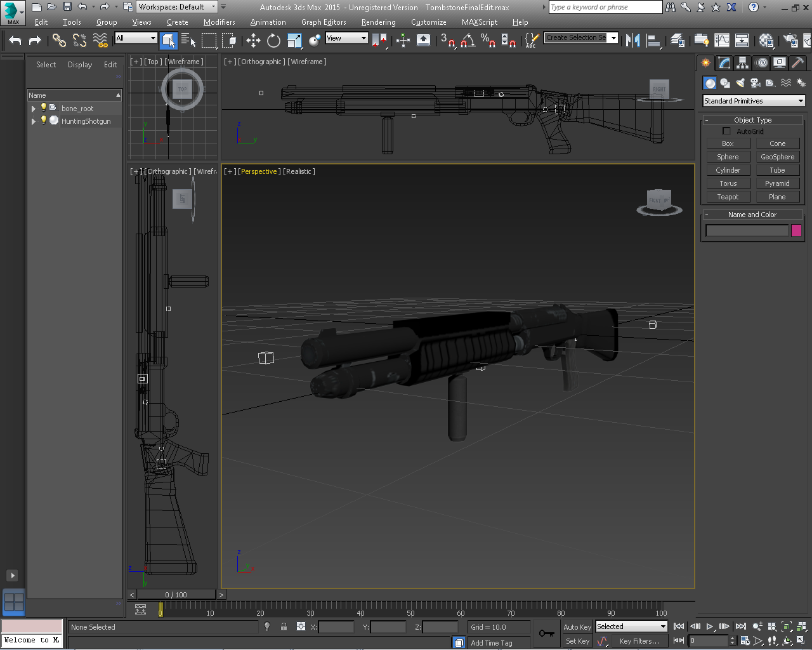Click the Realistic shading viewport label
The width and height of the screenshot is (812, 650).
pyautogui.click(x=299, y=171)
